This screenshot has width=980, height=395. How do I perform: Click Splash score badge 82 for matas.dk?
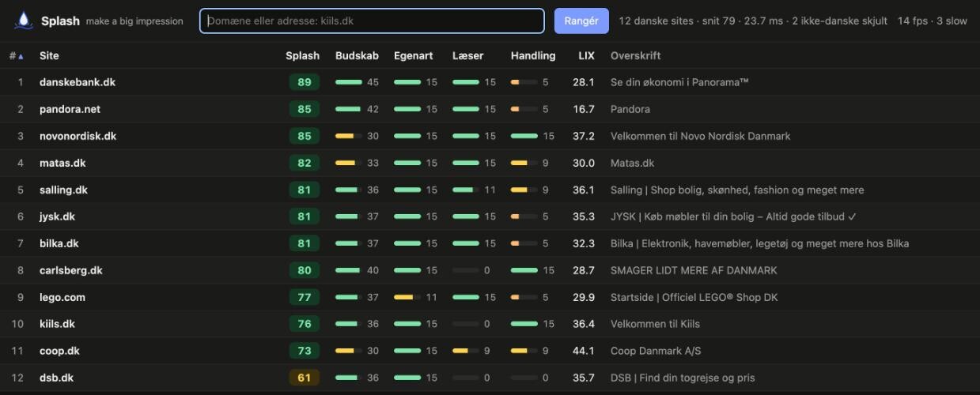click(305, 163)
